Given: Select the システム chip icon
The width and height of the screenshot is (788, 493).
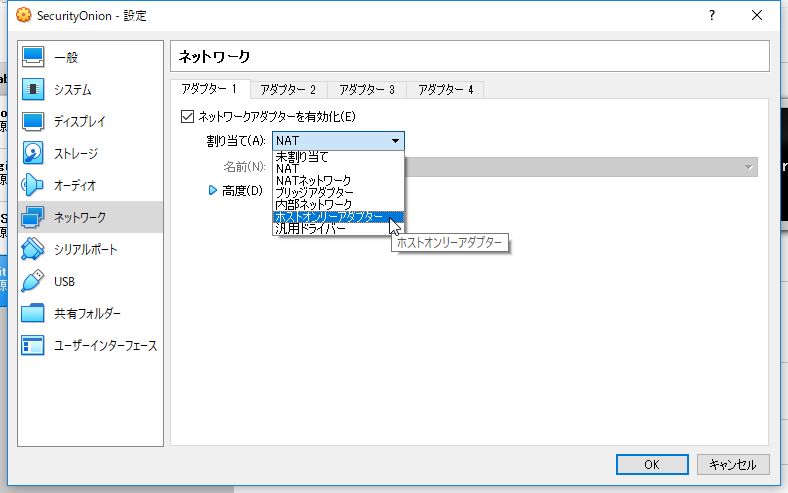Looking at the screenshot, I should point(33,89).
